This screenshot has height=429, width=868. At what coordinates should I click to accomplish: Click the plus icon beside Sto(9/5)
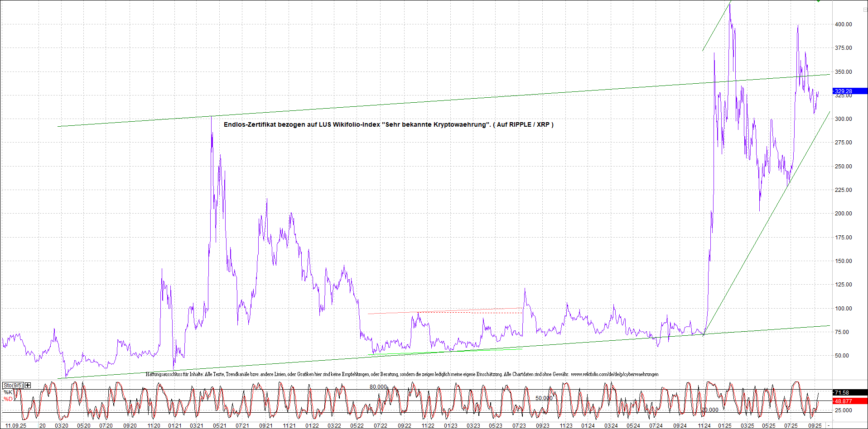28,385
